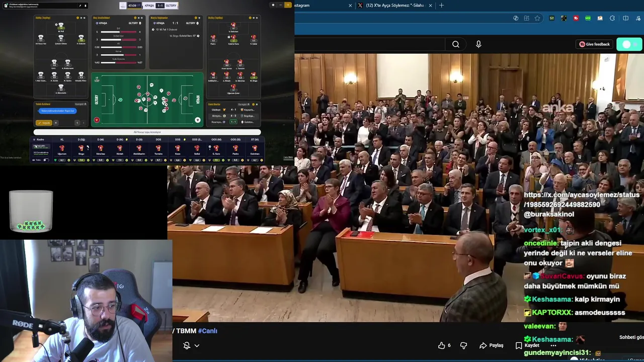
Task: Click the red circular extension icon in toolbar
Action: click(576, 18)
